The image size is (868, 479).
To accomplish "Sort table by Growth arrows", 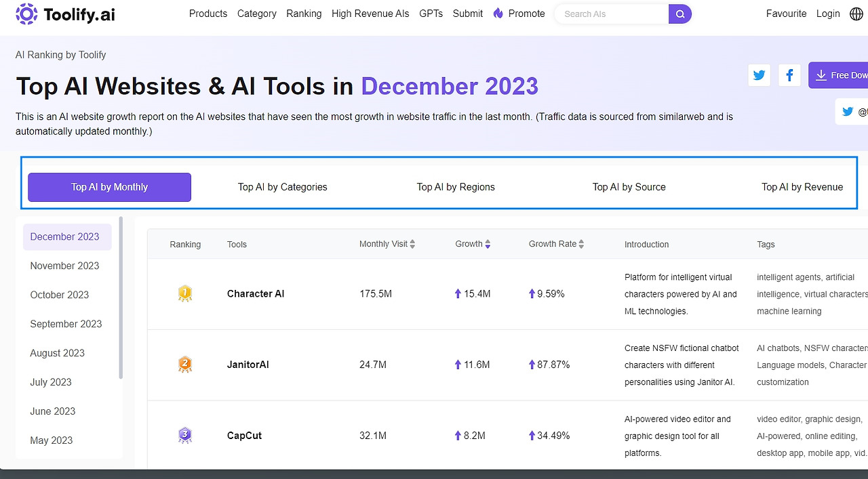I will click(488, 244).
